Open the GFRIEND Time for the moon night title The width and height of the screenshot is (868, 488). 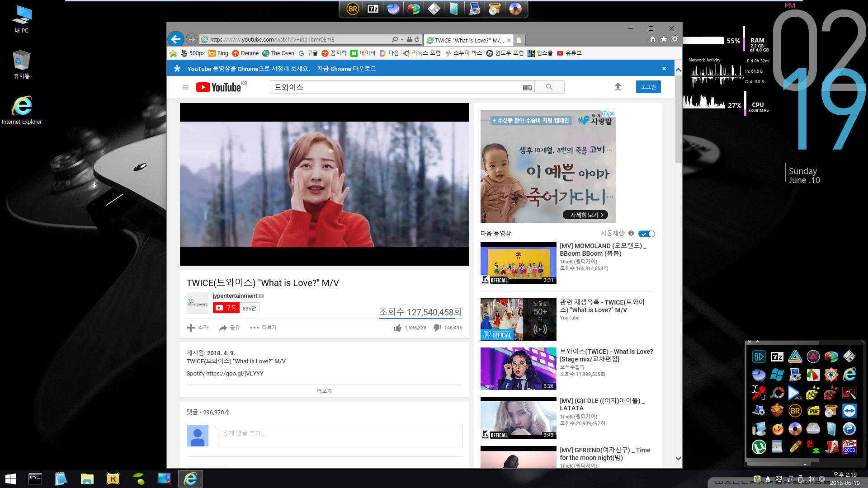[x=605, y=454]
